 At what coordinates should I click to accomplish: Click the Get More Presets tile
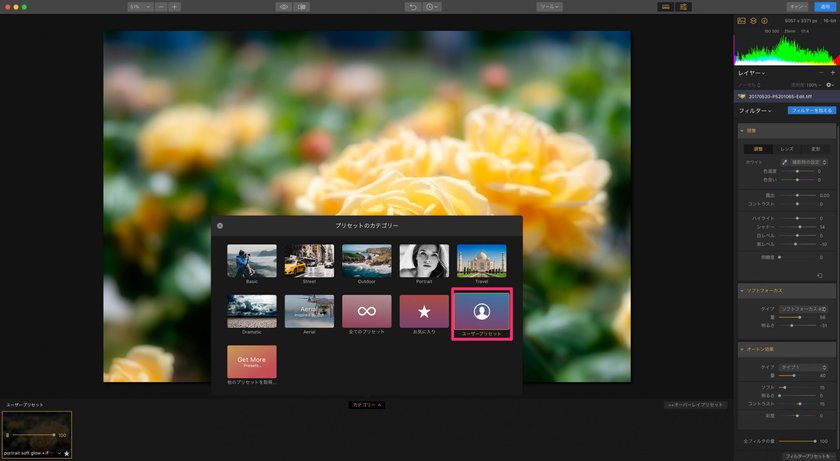click(x=252, y=361)
